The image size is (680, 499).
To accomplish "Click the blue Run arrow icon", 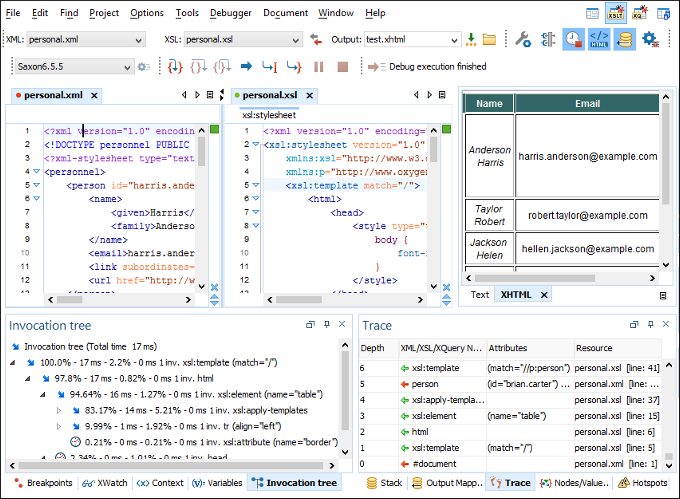I will pyautogui.click(x=246, y=67).
